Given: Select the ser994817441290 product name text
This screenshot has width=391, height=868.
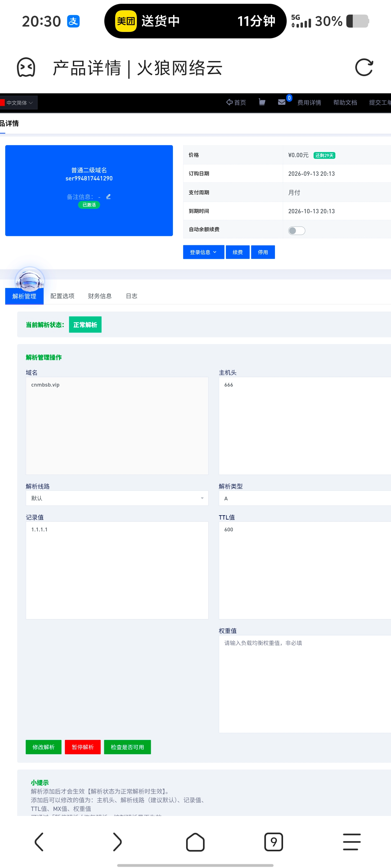Looking at the screenshot, I should pyautogui.click(x=89, y=178).
